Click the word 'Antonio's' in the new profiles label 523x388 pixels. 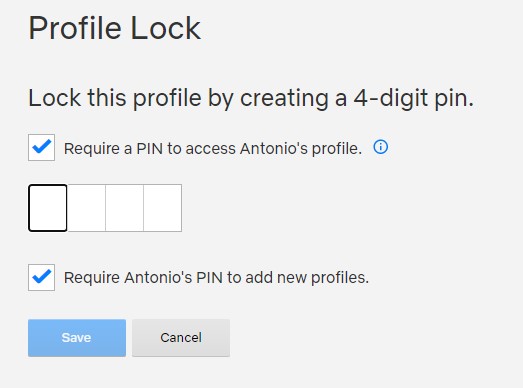[158, 278]
